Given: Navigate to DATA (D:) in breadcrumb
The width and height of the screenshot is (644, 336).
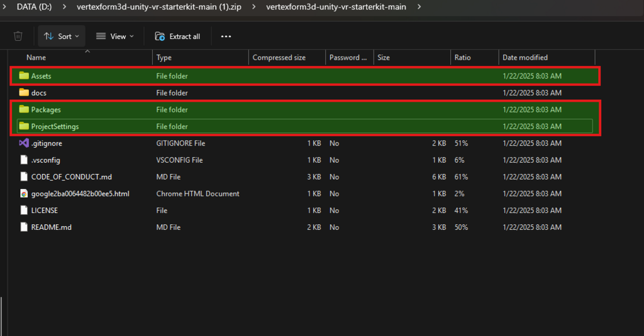Looking at the screenshot, I should [35, 7].
